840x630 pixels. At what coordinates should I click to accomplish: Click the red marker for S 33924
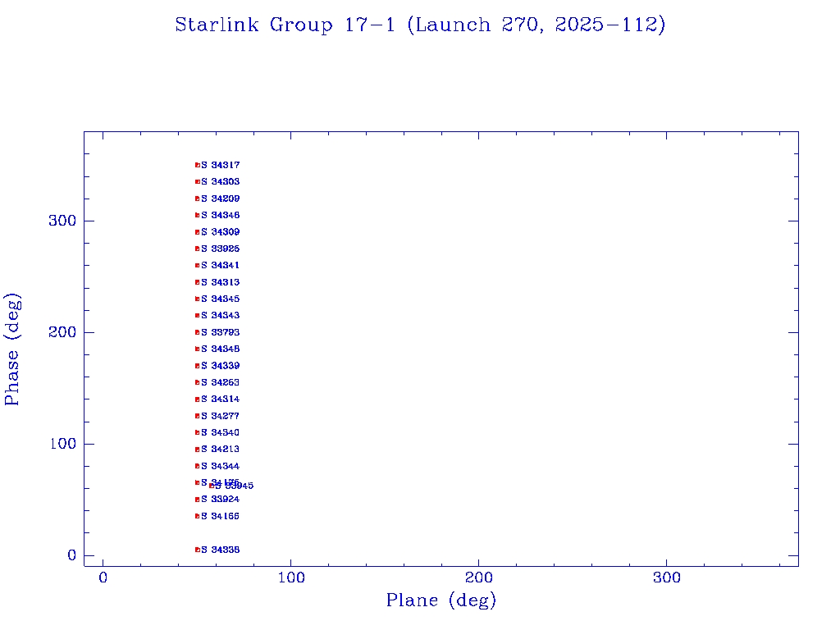tap(197, 500)
